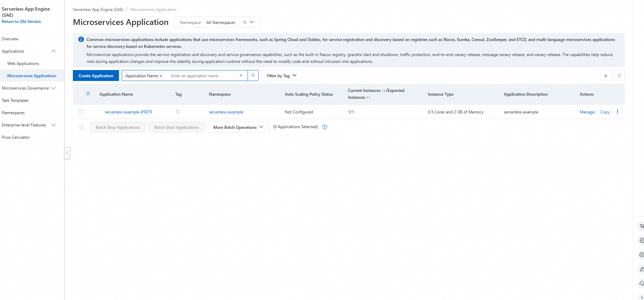
Task: Click the Auto Scaling Policy Status column header
Action: tap(309, 94)
